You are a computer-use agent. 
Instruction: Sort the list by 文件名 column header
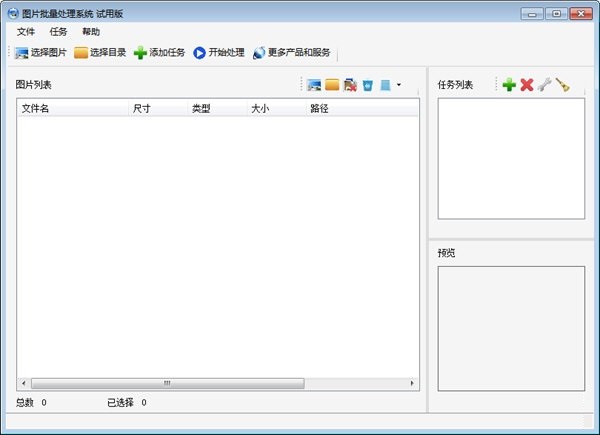[36, 108]
